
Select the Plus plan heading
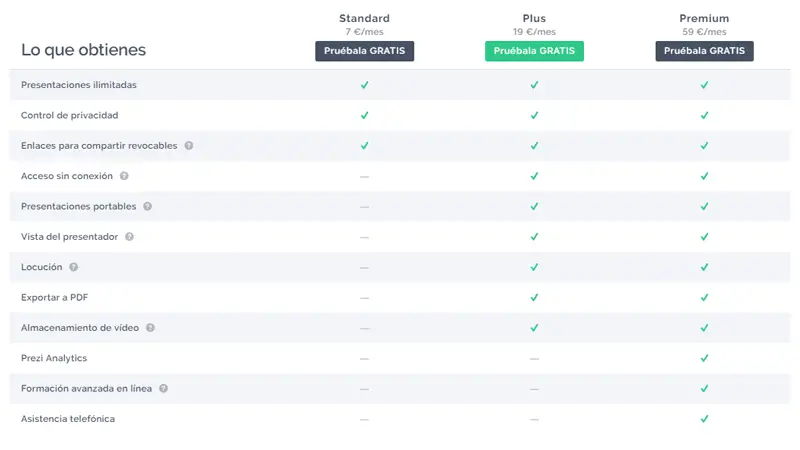[534, 18]
